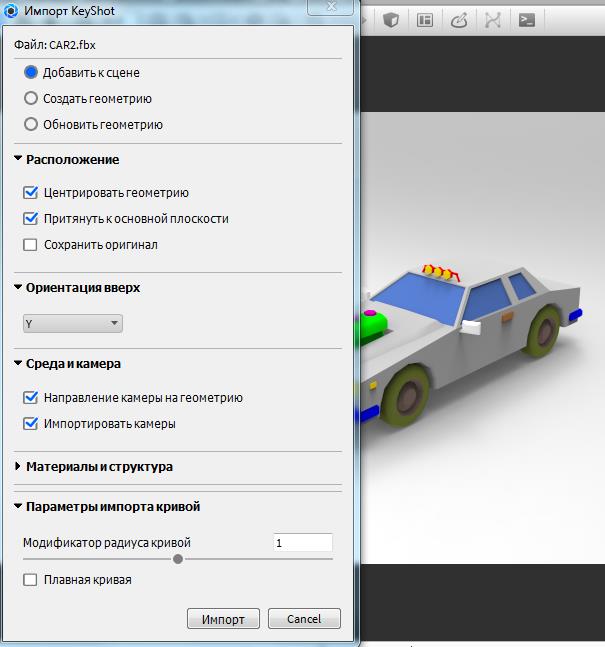
Task: Click the brush-and-circle toolbar icon
Action: coord(459,19)
